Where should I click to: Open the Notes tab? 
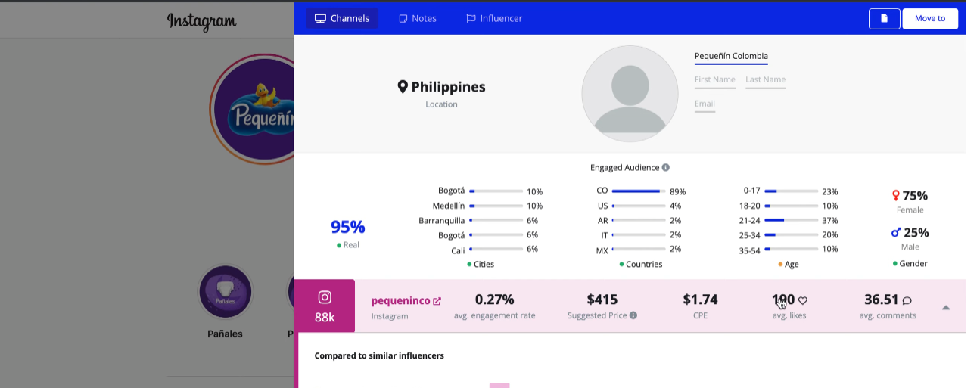click(x=418, y=18)
